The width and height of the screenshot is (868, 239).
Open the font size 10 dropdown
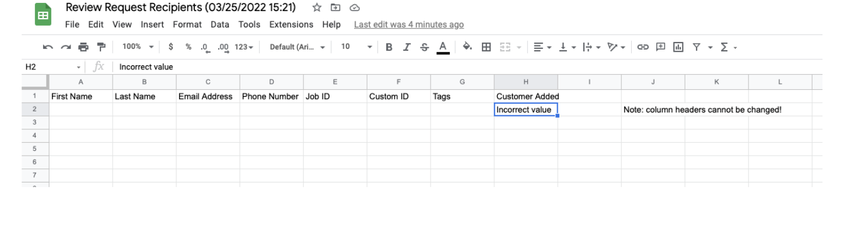tap(356, 47)
